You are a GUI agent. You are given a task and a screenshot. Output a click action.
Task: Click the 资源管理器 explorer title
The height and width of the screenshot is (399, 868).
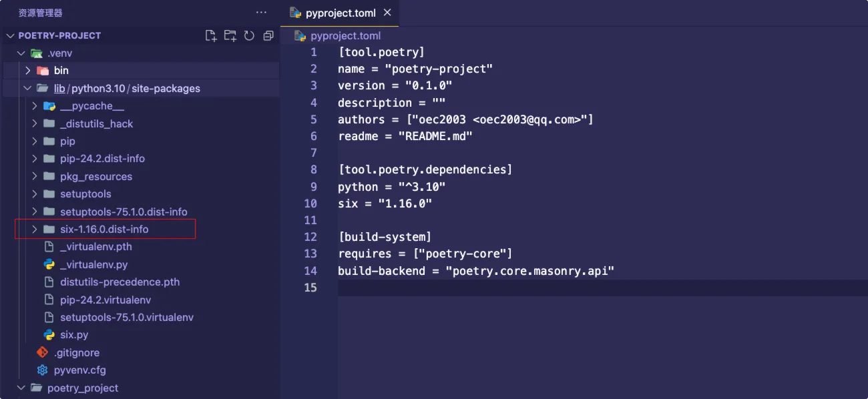click(40, 13)
